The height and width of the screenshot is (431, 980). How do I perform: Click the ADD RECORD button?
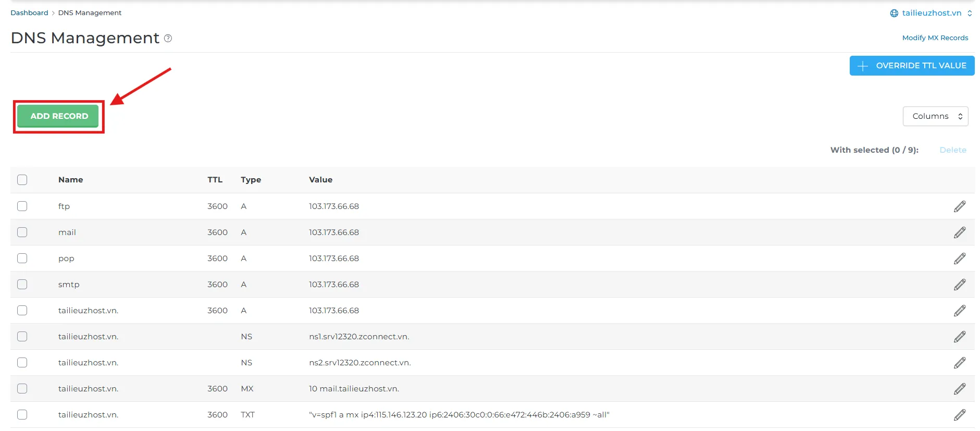click(59, 116)
